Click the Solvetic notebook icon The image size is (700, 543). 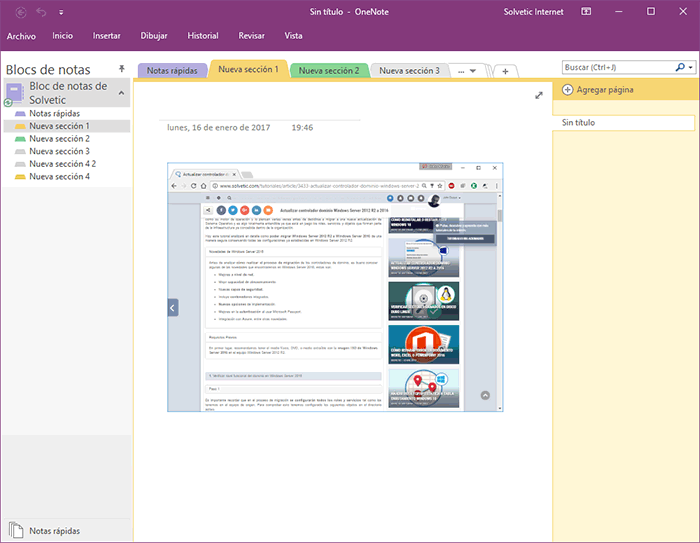coord(14,94)
